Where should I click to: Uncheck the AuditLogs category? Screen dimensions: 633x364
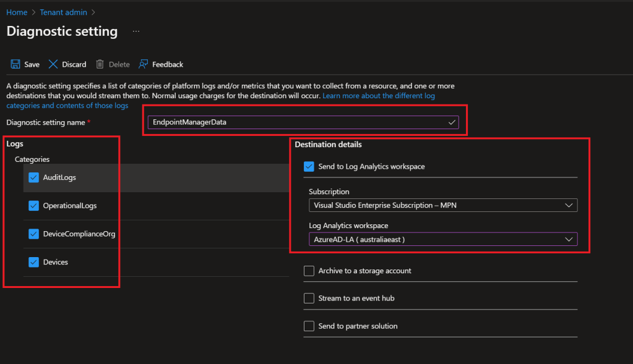click(x=34, y=177)
